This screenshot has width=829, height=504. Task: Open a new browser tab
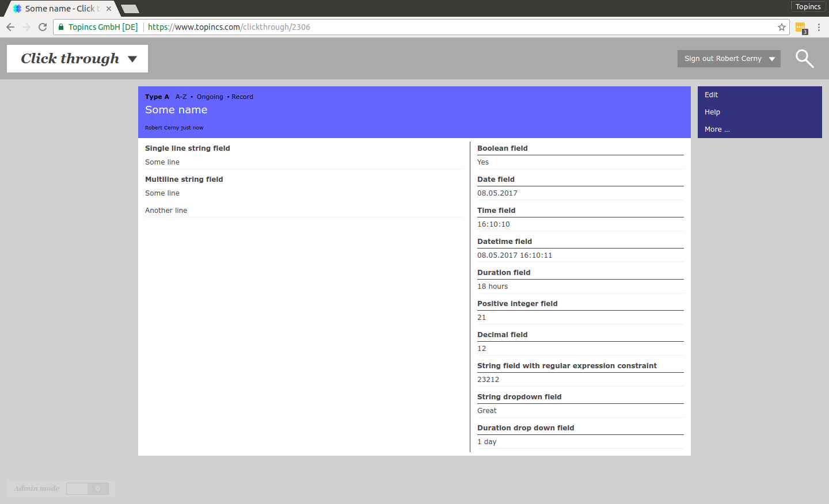[x=130, y=9]
